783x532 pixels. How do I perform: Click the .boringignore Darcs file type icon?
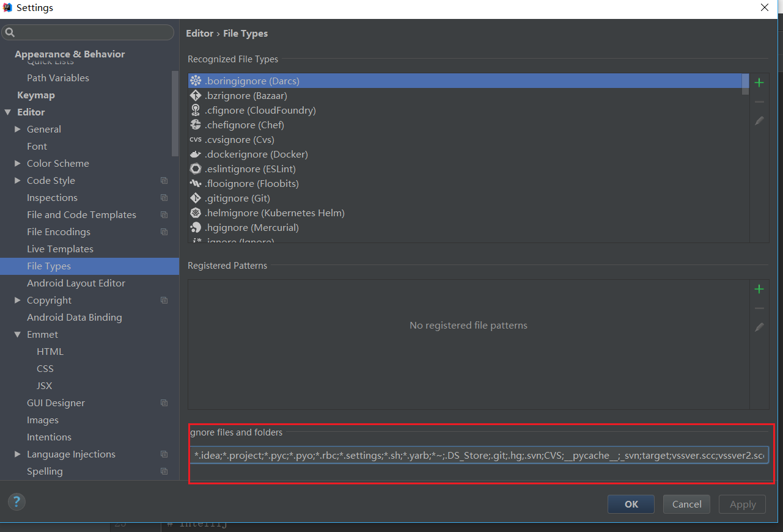[196, 81]
